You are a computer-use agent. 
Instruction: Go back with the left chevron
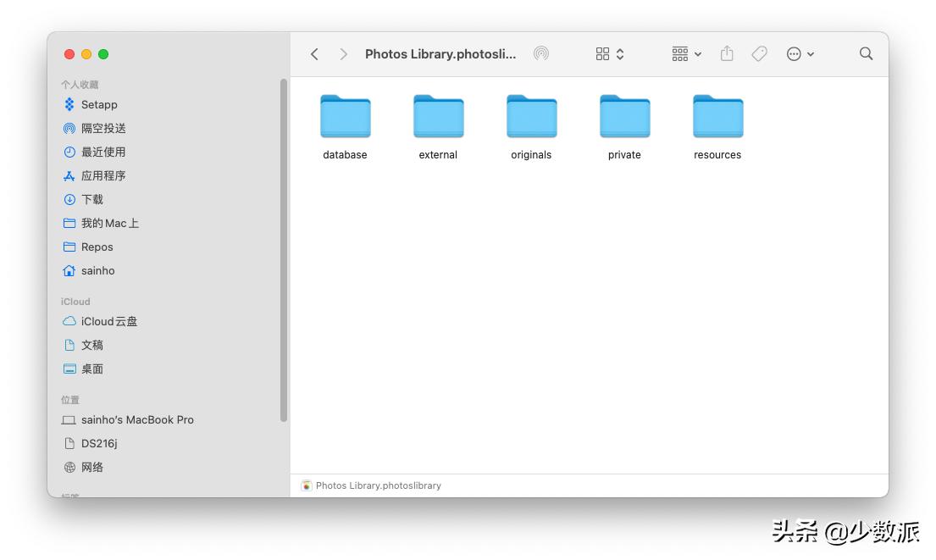coord(314,54)
